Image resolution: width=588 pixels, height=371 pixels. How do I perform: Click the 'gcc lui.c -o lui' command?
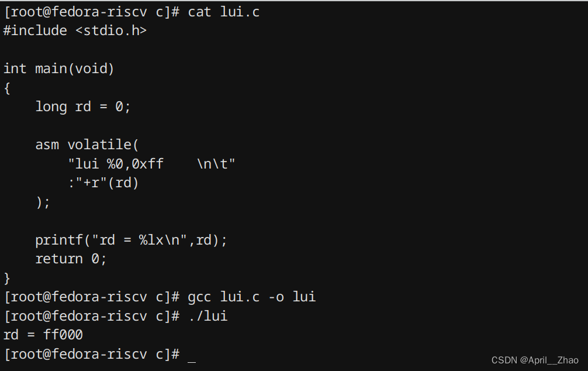(252, 297)
